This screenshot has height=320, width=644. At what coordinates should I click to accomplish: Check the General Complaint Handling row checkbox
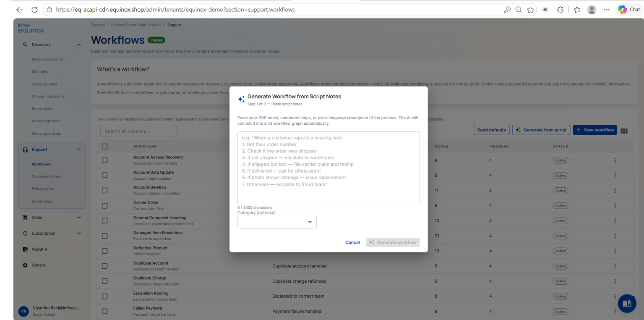pos(105,221)
